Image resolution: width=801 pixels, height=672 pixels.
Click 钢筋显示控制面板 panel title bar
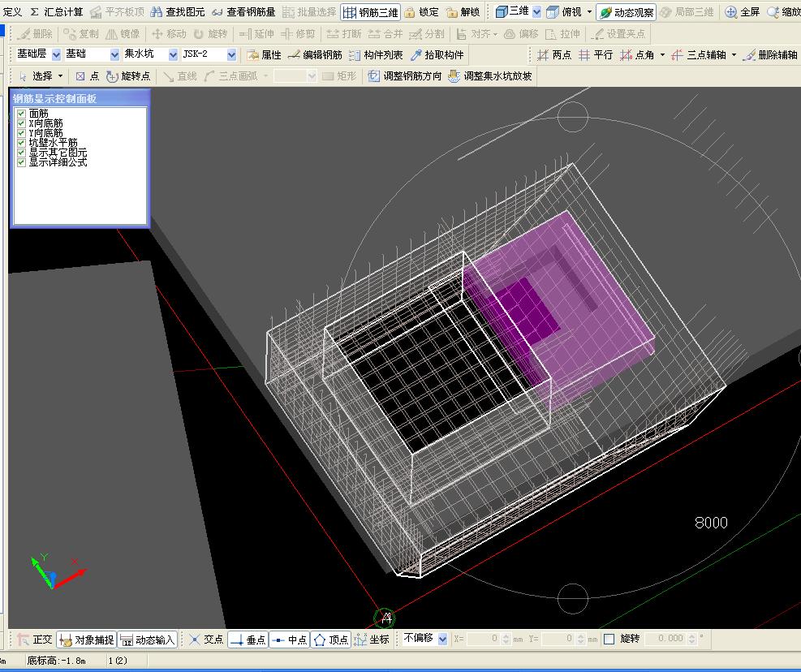pyautogui.click(x=80, y=99)
